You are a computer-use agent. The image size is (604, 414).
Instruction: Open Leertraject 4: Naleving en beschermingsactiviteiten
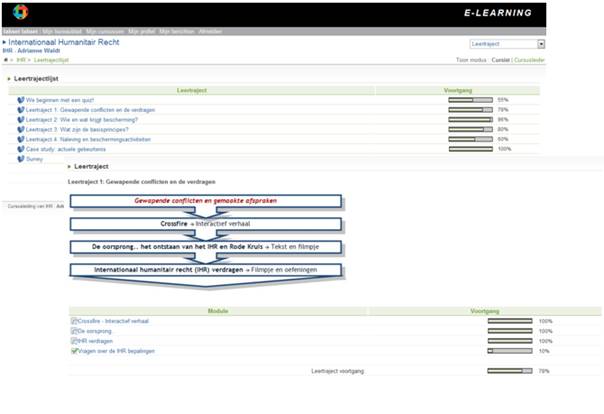pyautogui.click(x=88, y=139)
